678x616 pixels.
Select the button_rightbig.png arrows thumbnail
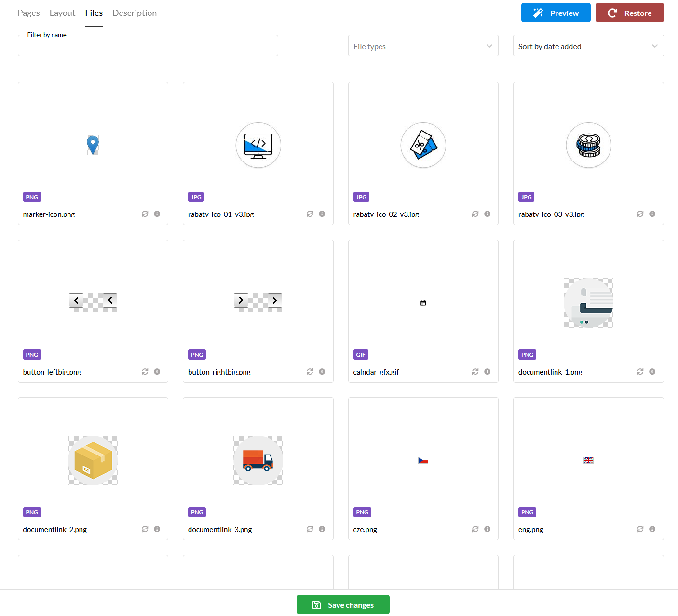[x=258, y=302]
